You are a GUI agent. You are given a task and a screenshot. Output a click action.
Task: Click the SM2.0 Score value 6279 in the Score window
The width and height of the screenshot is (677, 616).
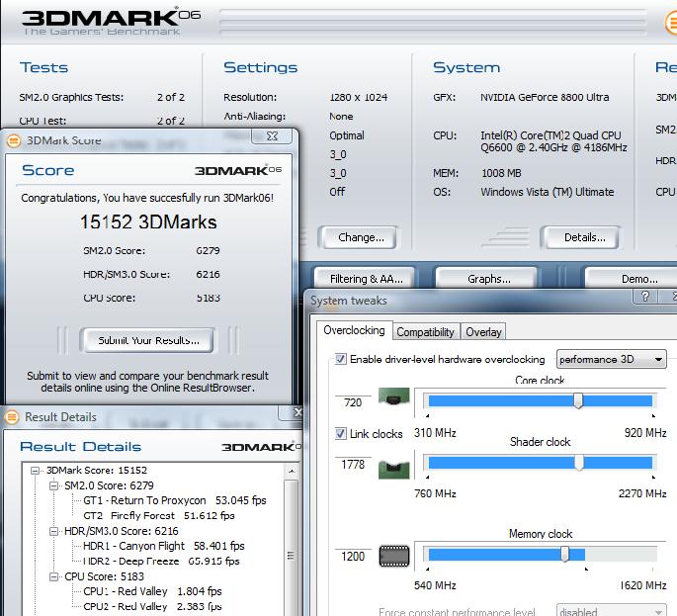[x=208, y=250]
